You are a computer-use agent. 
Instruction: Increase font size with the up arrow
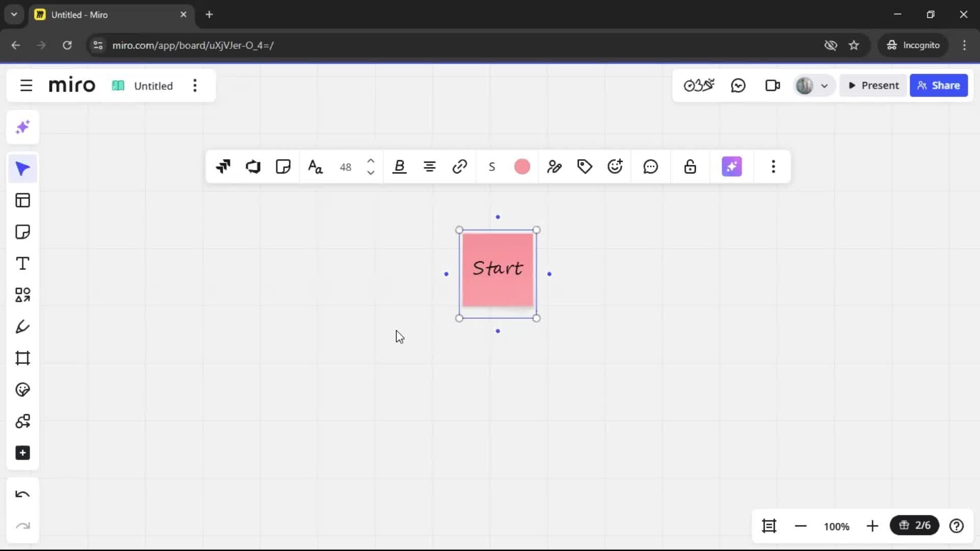pos(371,161)
